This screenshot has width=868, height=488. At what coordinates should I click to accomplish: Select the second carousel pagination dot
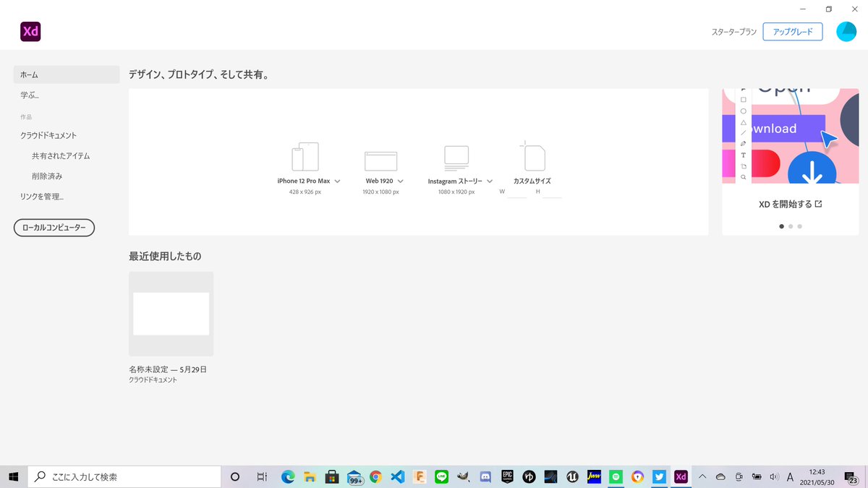coord(790,226)
